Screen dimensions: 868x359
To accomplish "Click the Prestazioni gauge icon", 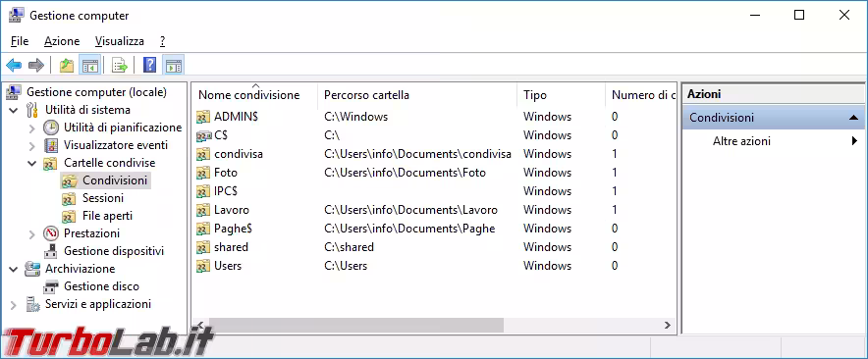I will coord(51,233).
